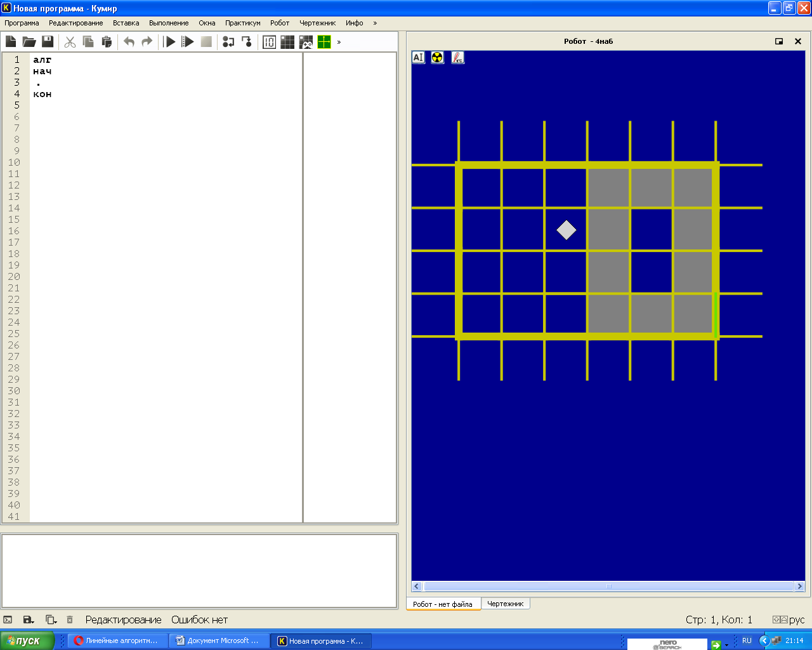Open the Документ Microsoft taskbar button
The height and width of the screenshot is (650, 812).
pyautogui.click(x=219, y=640)
